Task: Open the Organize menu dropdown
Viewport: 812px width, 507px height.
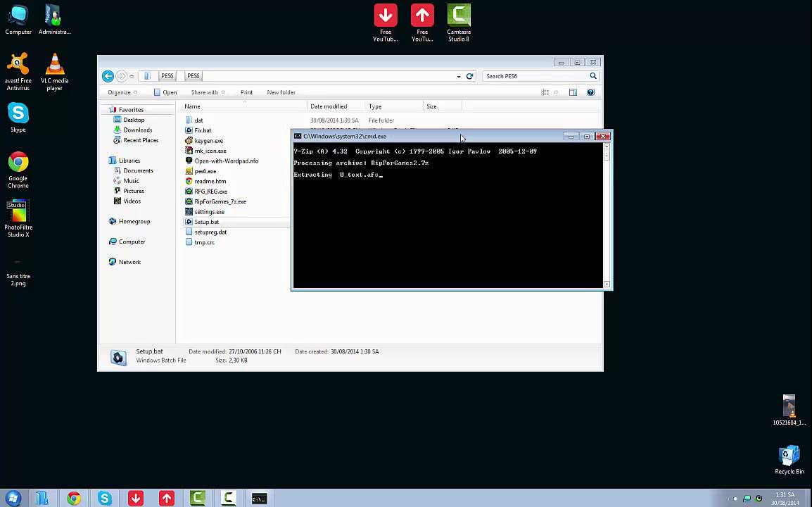Action: (122, 92)
